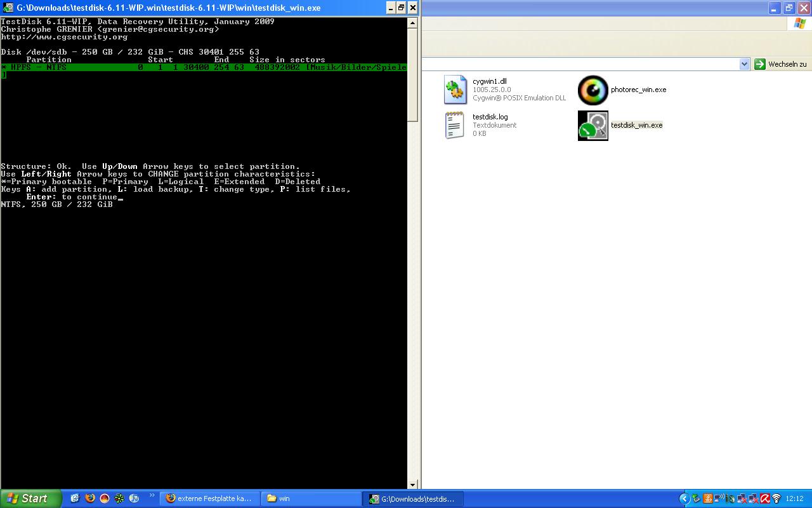Click the Wechseln zu button
812x508 pixels.
tap(780, 64)
